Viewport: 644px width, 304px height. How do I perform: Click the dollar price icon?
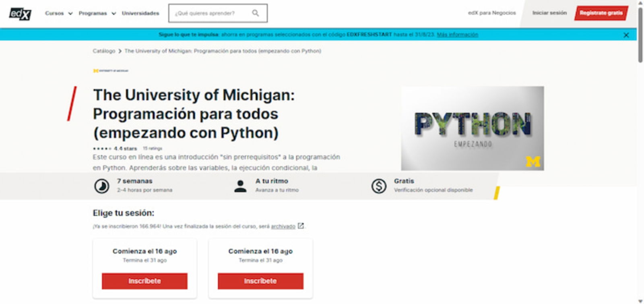click(x=379, y=186)
